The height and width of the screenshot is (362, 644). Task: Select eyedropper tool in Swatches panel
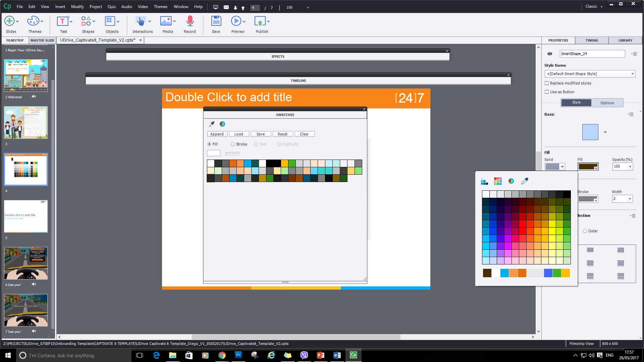(212, 124)
